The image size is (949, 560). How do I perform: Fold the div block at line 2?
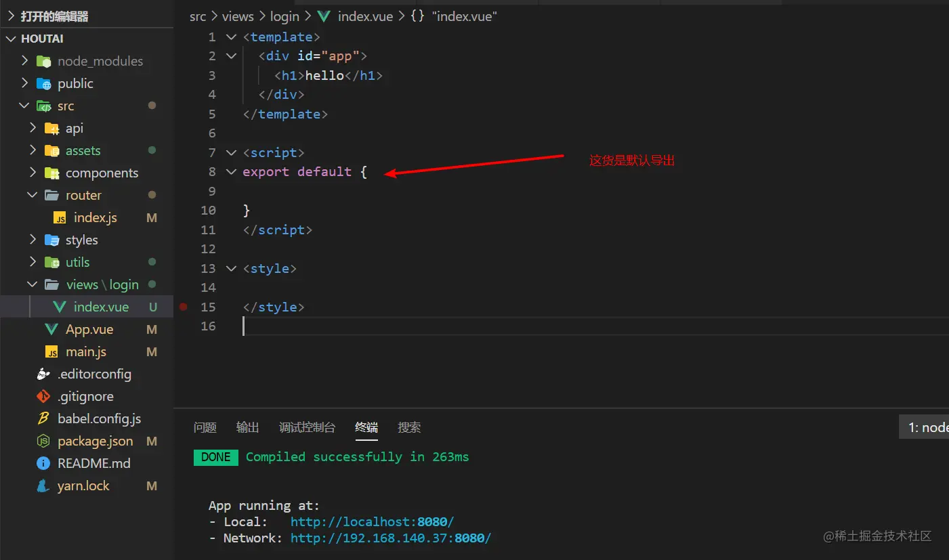(x=231, y=56)
